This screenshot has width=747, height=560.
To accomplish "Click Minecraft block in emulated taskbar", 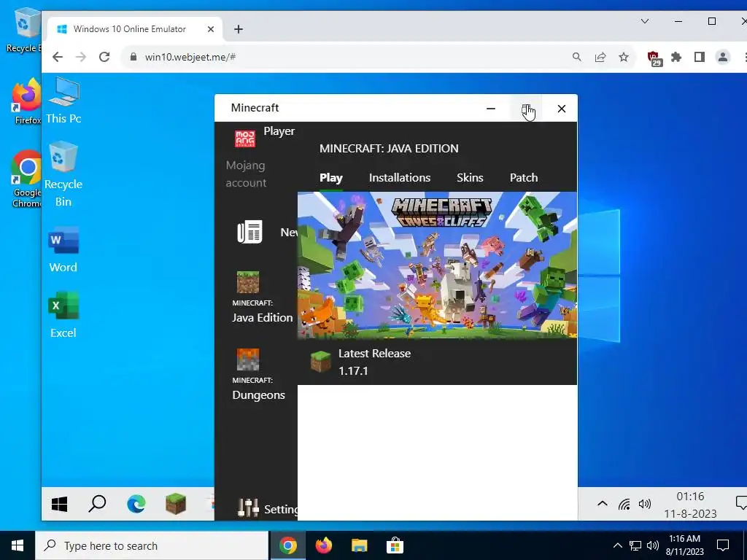I will pyautogui.click(x=176, y=504).
